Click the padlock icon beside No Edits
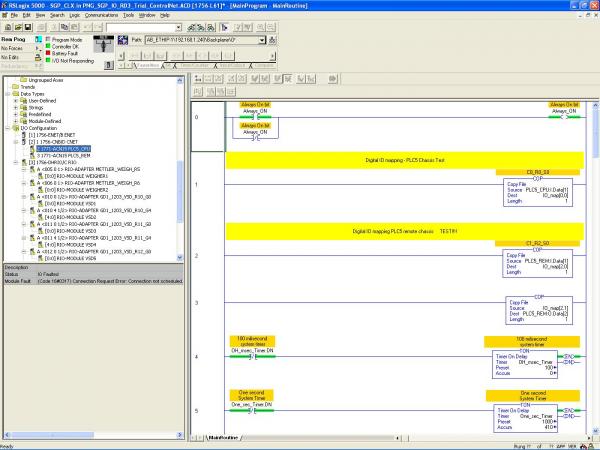The image size is (600, 450). coord(38,57)
